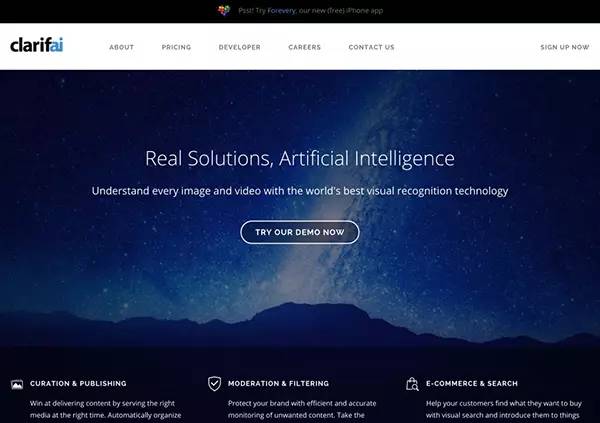
Task: Click the E-Commerce & Search description text
Action: click(504, 410)
